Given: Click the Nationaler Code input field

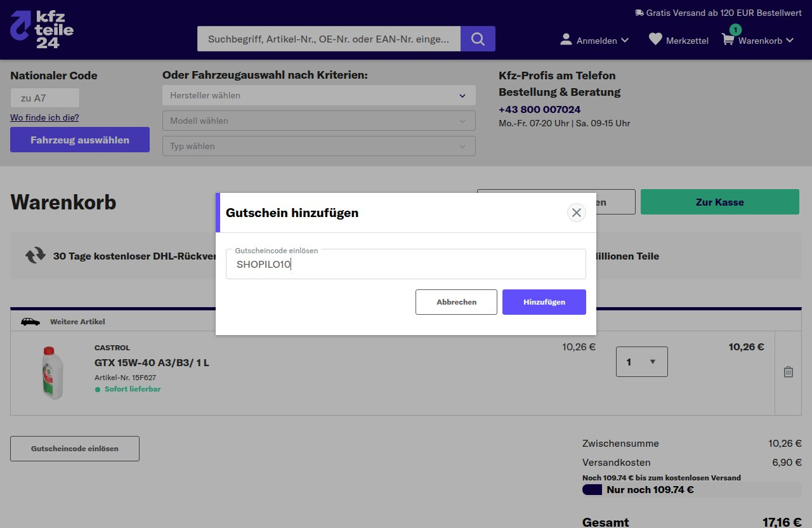Looking at the screenshot, I should click(x=45, y=98).
